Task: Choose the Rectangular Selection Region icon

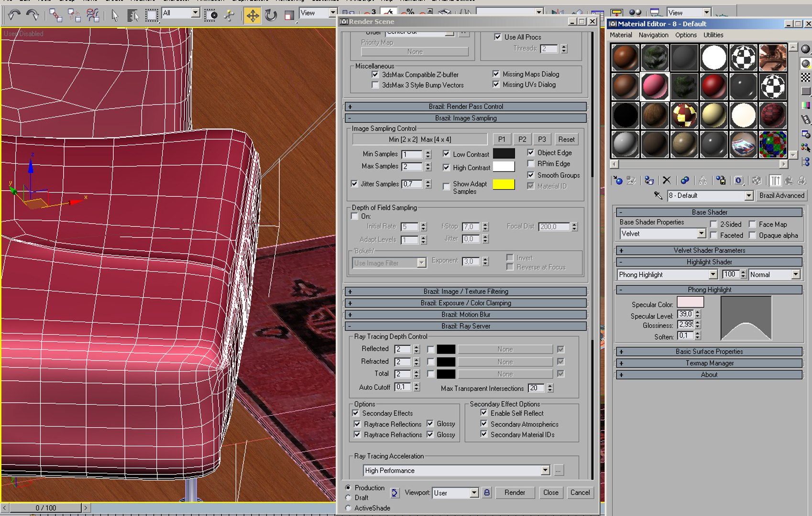Action: 151,15
